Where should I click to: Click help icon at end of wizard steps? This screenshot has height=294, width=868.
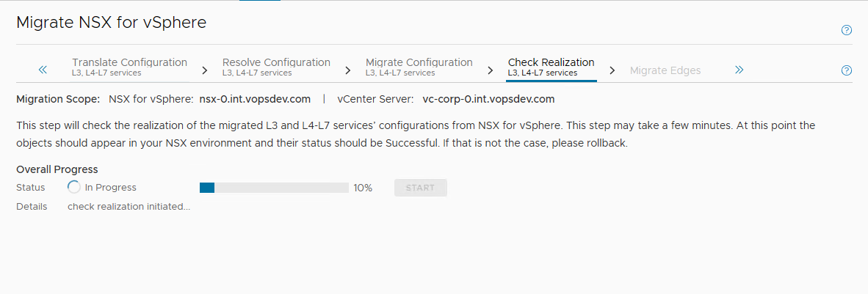846,70
